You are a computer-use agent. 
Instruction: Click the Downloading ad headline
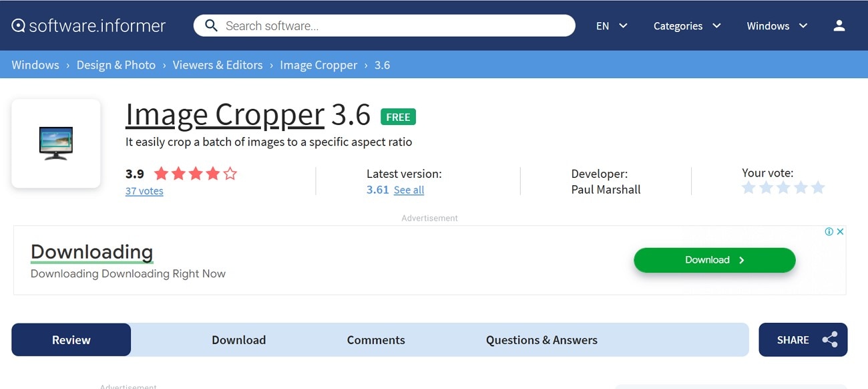point(92,252)
